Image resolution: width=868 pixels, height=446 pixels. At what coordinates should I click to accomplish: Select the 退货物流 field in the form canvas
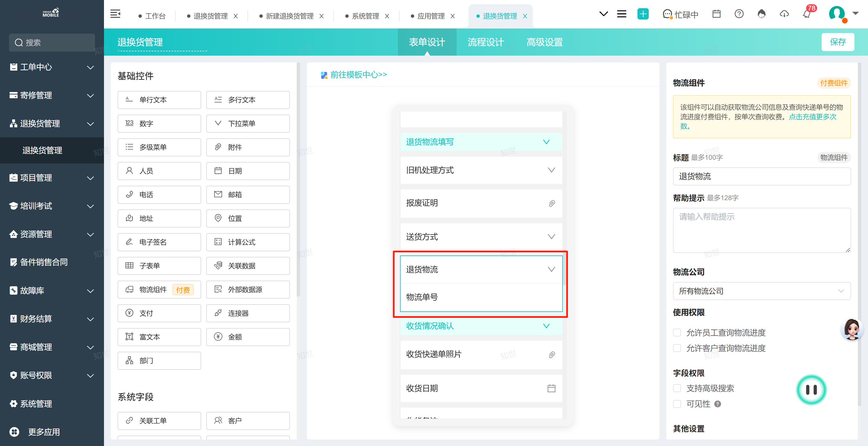pyautogui.click(x=481, y=269)
